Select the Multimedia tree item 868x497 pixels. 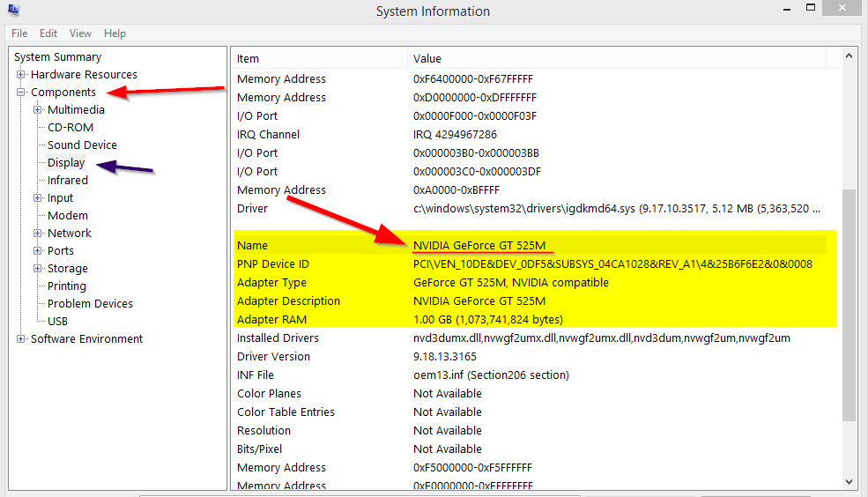click(x=76, y=109)
